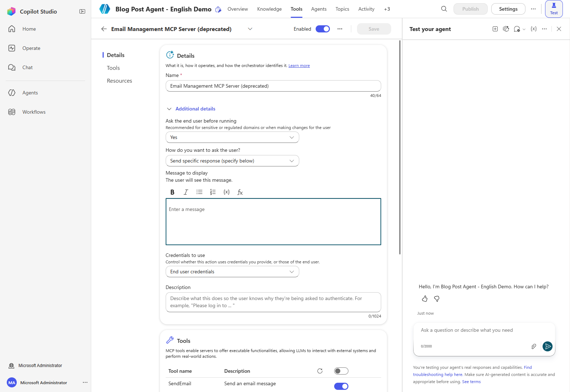This screenshot has width=570, height=392.
Task: Go to the Activity tab
Action: [x=366, y=9]
